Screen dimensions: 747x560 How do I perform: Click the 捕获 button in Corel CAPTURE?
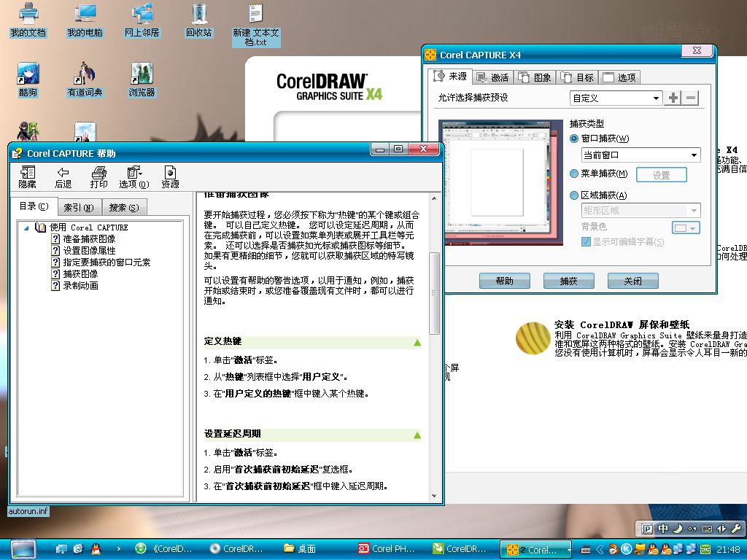click(x=569, y=281)
